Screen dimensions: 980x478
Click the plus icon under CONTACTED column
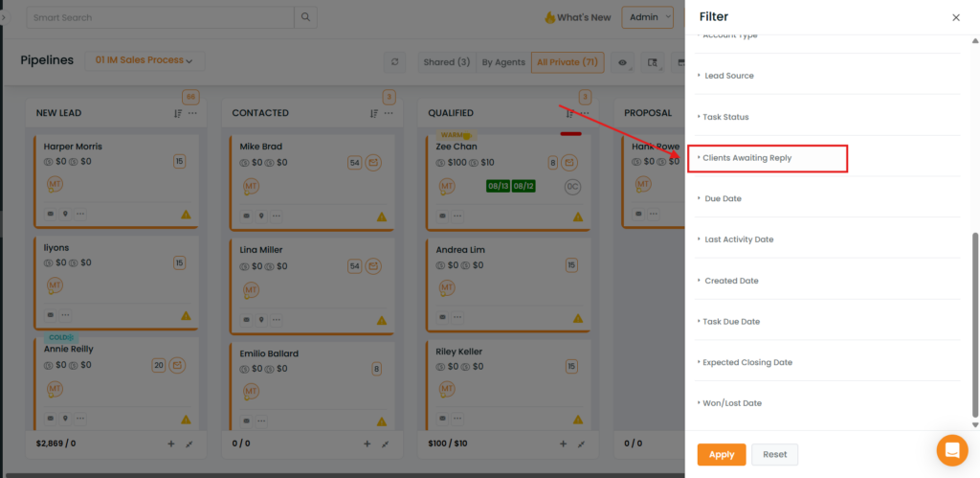pos(367,444)
